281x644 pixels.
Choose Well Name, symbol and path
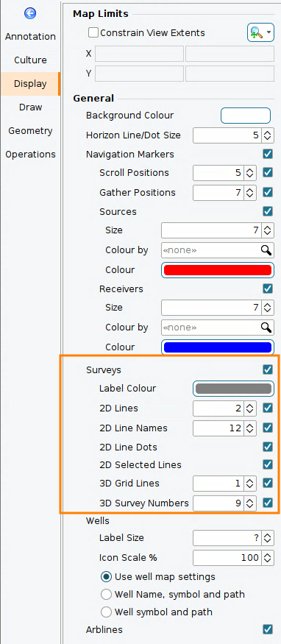[x=106, y=594]
